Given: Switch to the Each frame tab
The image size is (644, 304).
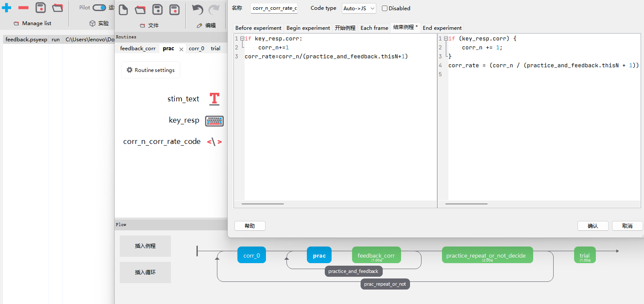Looking at the screenshot, I should pyautogui.click(x=374, y=28).
